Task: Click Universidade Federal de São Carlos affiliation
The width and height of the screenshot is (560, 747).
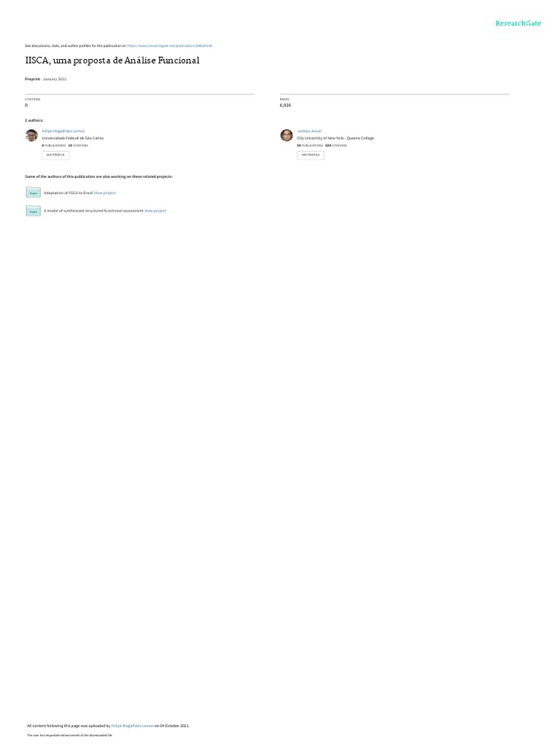Action: [73, 138]
